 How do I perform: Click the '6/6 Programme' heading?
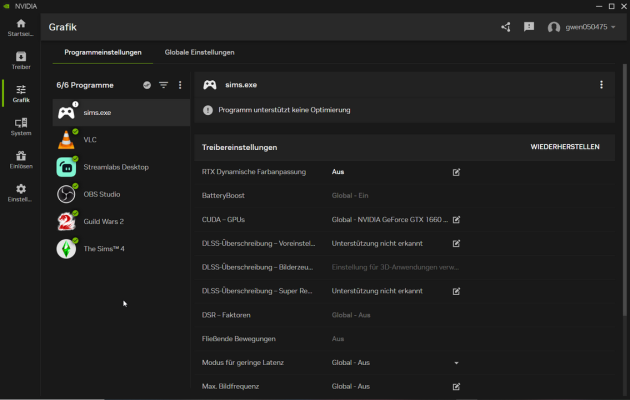85,85
